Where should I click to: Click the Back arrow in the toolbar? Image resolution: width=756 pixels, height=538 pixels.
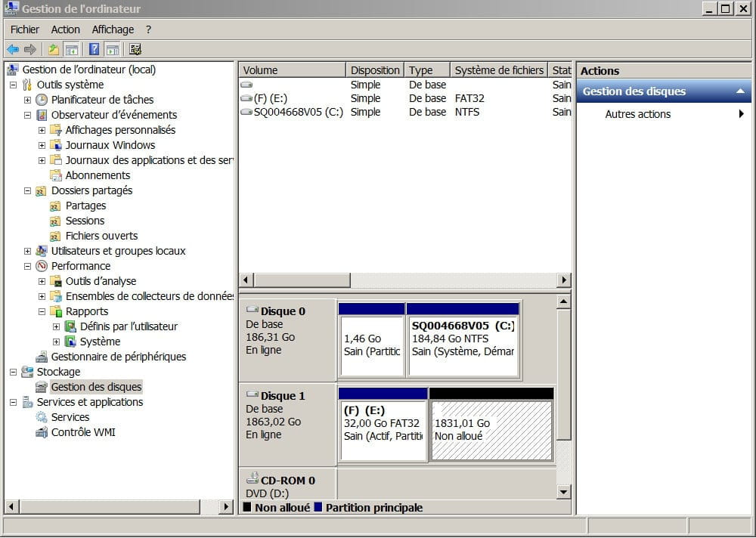(x=13, y=49)
